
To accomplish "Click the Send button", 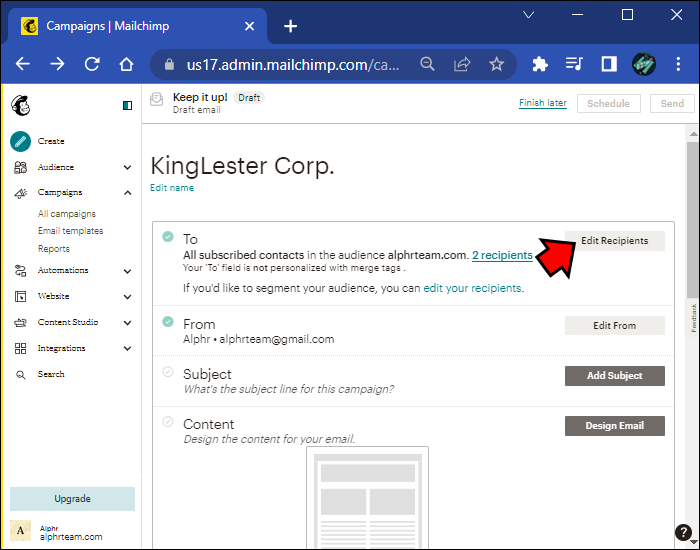I will pyautogui.click(x=672, y=104).
